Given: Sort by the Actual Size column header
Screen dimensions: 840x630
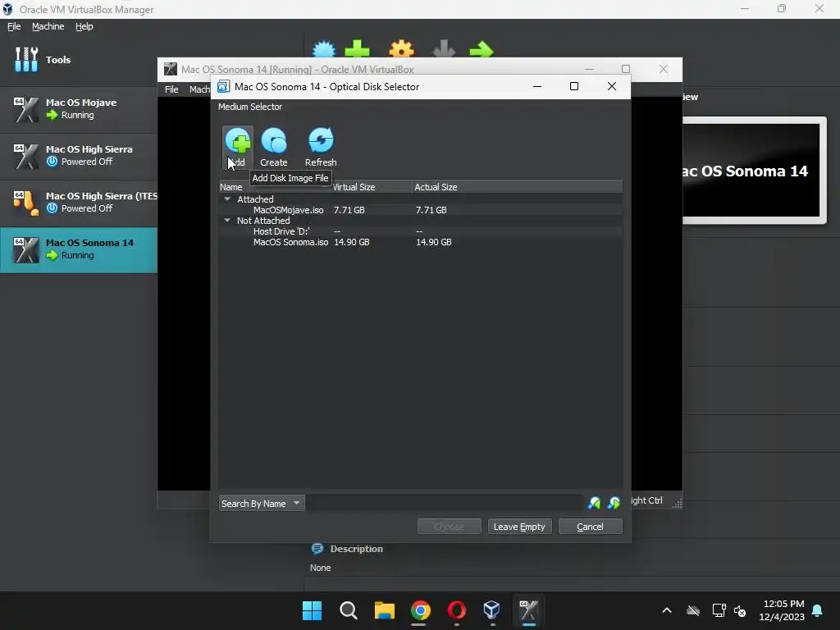Looking at the screenshot, I should tap(436, 187).
